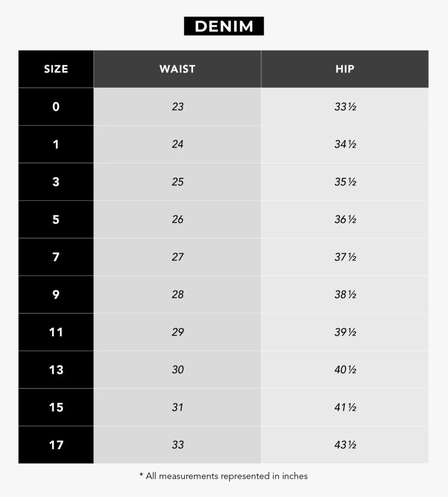Image resolution: width=448 pixels, height=497 pixels.
Task: Select size 5 row label
Action: click(56, 219)
